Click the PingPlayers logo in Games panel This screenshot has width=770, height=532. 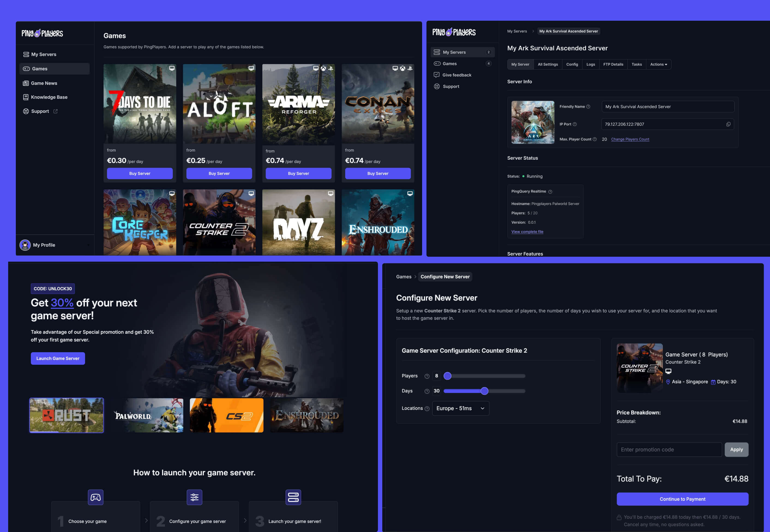coord(42,33)
